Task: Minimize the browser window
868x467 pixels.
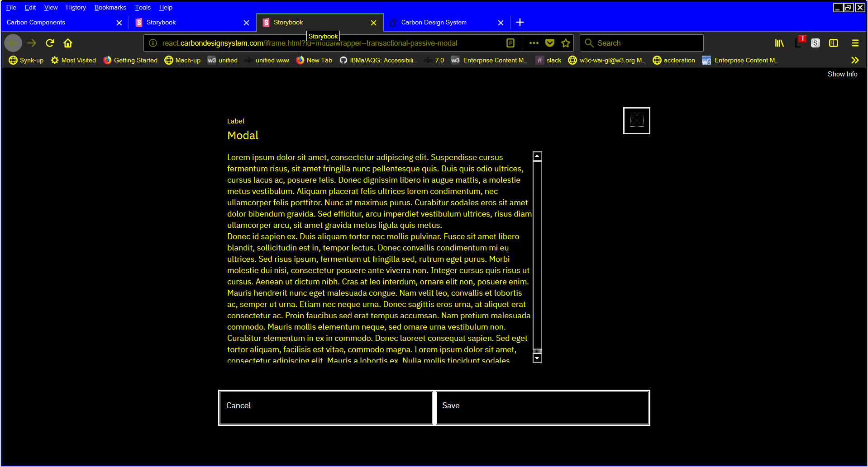Action: [x=838, y=7]
